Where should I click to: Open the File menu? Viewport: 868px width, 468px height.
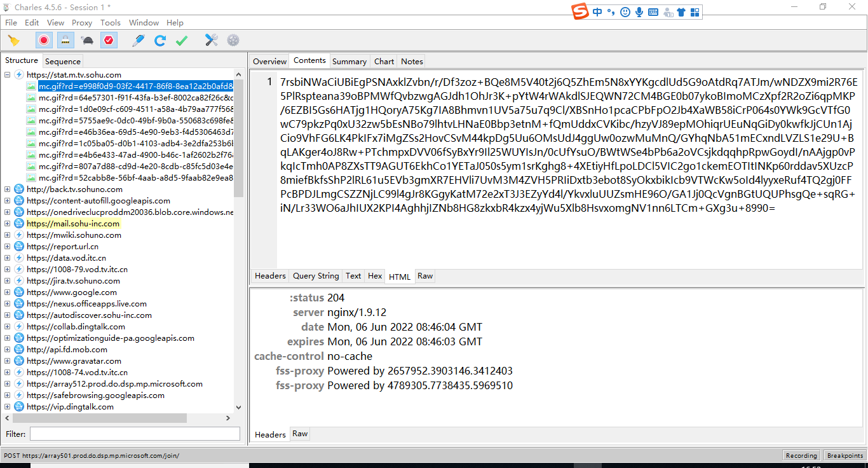[11, 22]
